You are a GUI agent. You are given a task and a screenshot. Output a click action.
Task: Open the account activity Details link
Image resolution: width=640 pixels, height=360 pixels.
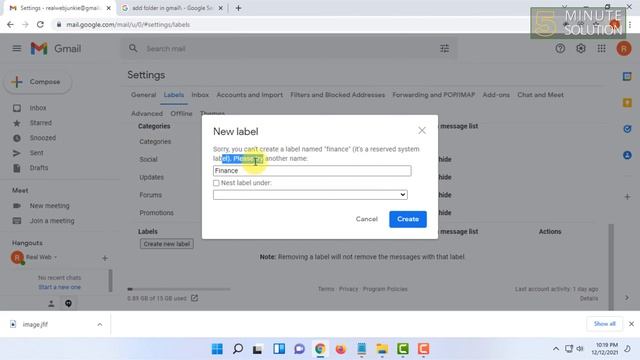tap(589, 298)
